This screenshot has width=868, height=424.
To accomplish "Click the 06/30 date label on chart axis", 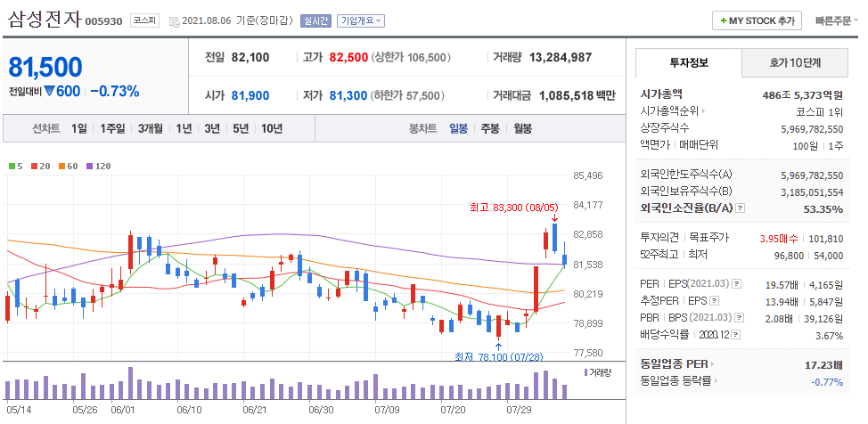I will pos(321,410).
